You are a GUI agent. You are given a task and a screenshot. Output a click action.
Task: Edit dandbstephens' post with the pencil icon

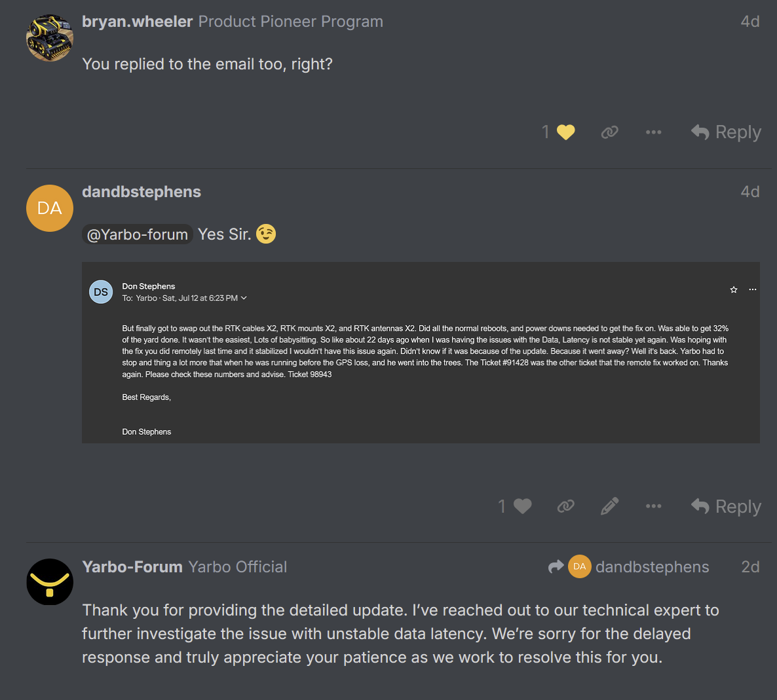coord(609,506)
